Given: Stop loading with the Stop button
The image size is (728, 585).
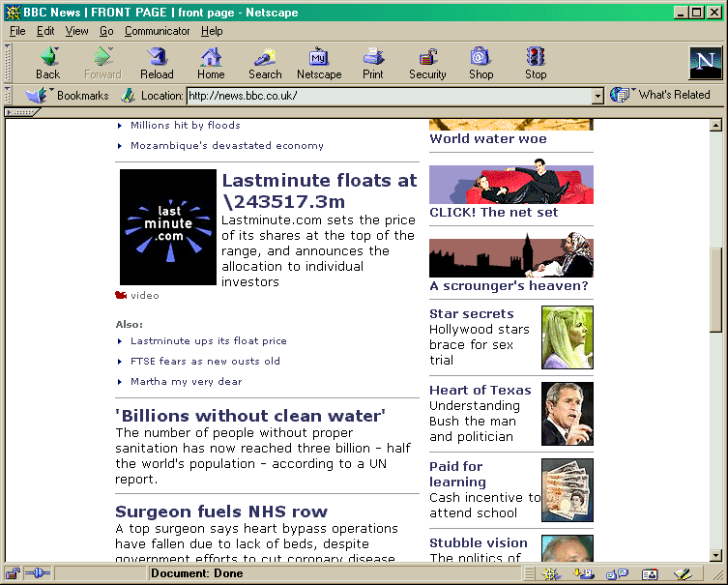Looking at the screenshot, I should tap(536, 64).
